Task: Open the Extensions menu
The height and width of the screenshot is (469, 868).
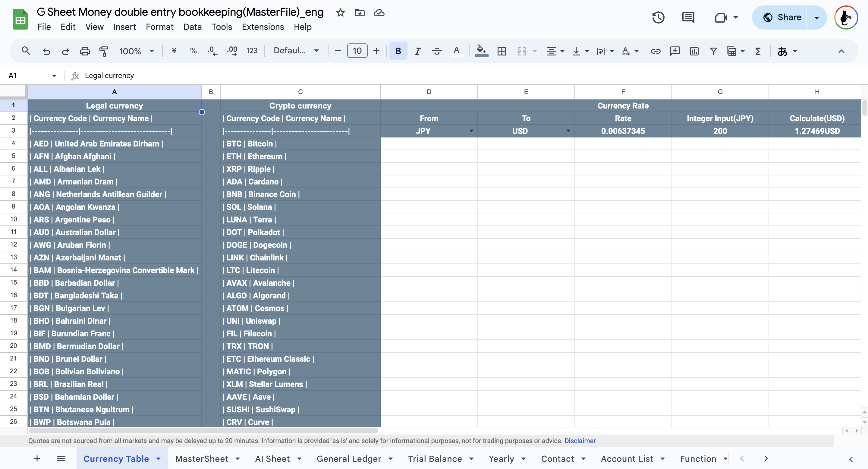Action: pos(263,27)
